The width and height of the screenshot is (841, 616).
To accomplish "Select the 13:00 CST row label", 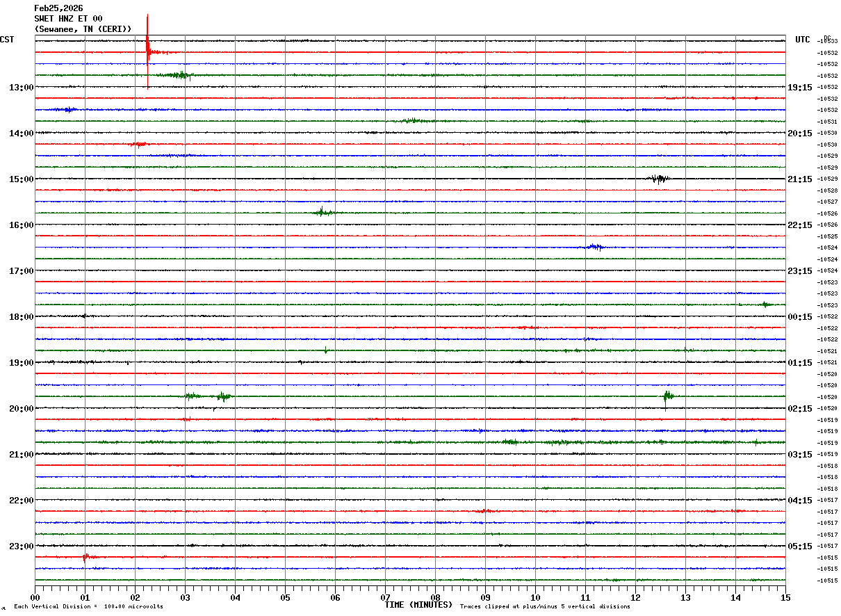I will [x=21, y=88].
